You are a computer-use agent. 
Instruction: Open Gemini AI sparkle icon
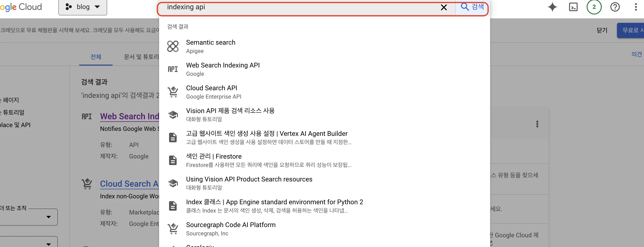(552, 7)
